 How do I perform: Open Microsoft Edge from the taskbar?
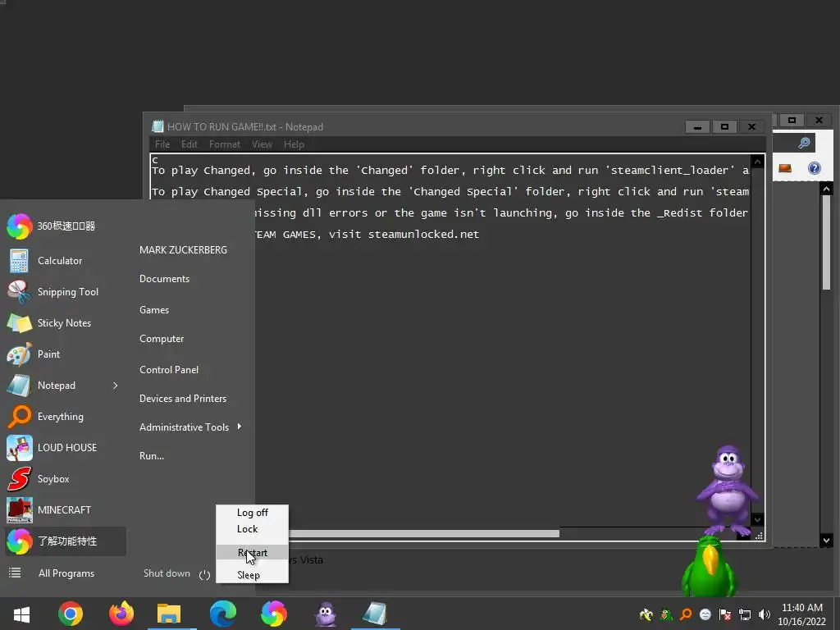(223, 614)
